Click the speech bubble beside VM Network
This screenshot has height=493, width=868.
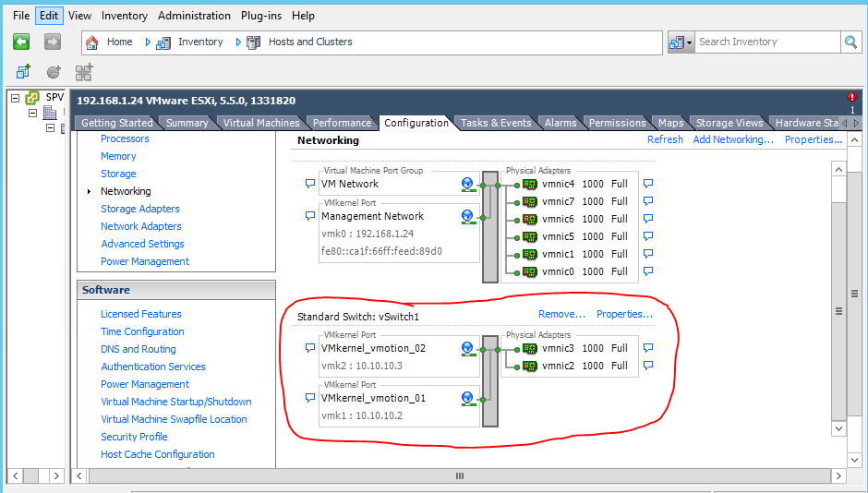tap(310, 184)
